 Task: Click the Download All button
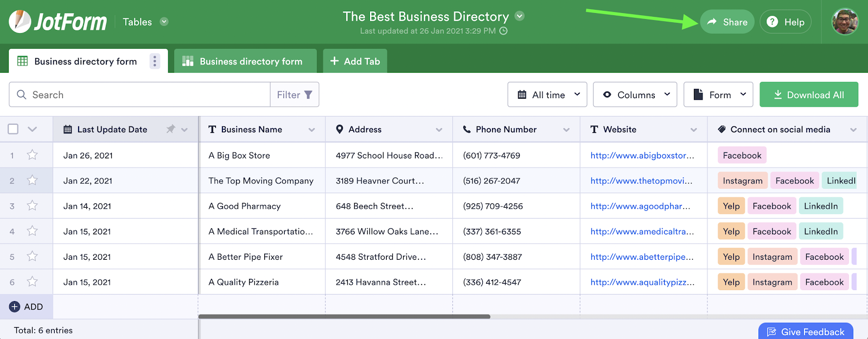808,95
